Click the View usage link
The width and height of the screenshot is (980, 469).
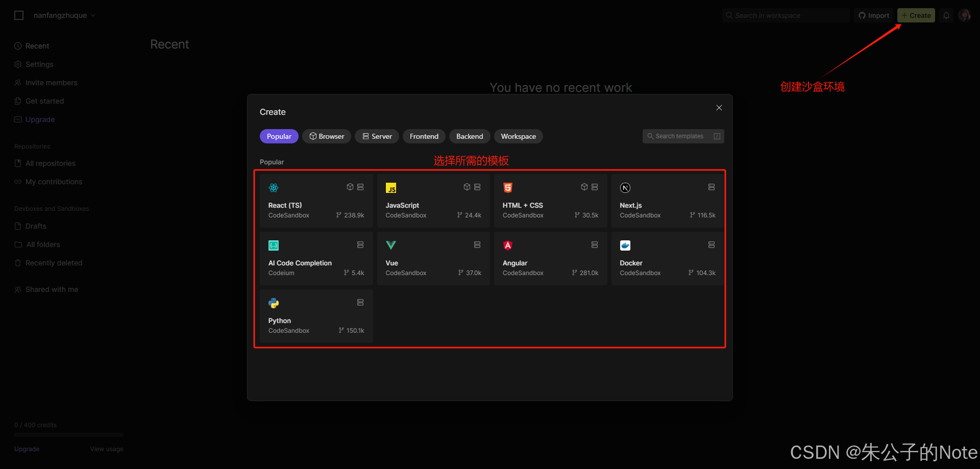pos(107,449)
